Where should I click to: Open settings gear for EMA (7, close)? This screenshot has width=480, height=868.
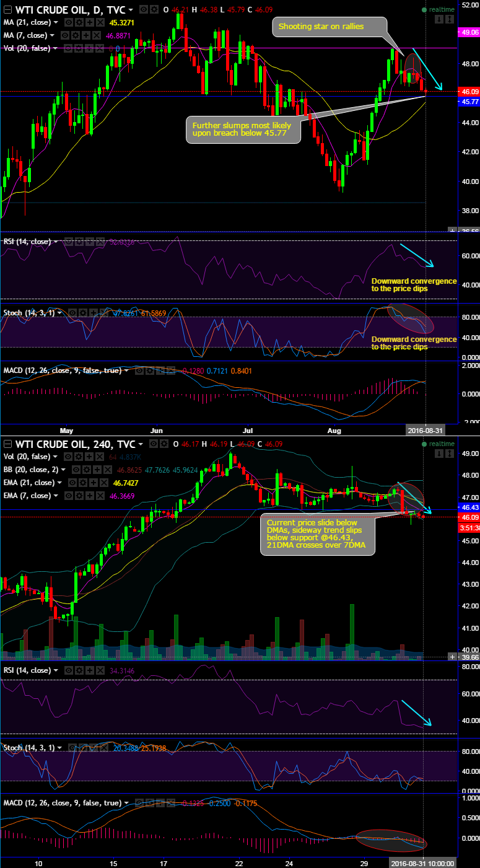[79, 495]
